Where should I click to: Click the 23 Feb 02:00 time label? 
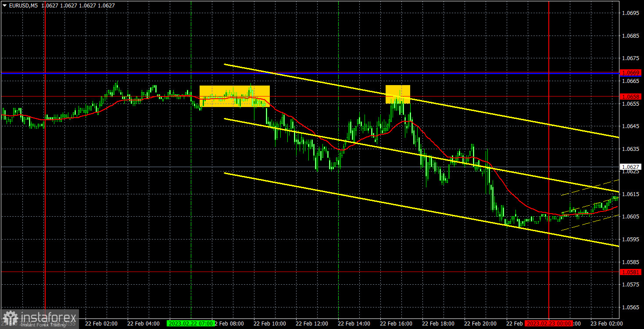607,323
